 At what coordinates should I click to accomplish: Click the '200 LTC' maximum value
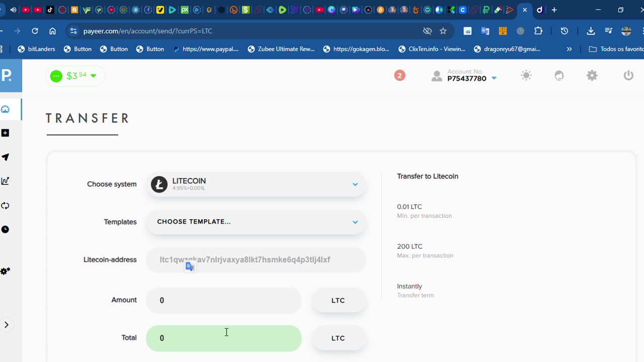coord(410,246)
